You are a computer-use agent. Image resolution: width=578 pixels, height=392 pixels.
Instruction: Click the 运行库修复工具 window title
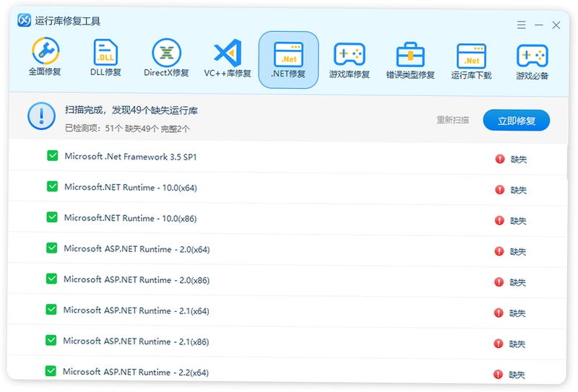point(67,21)
